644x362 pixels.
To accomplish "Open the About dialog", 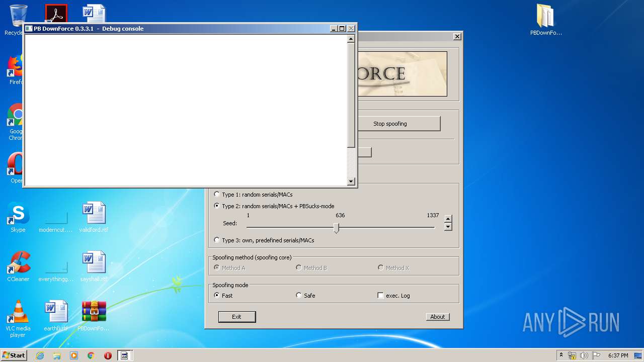I will coord(438,317).
